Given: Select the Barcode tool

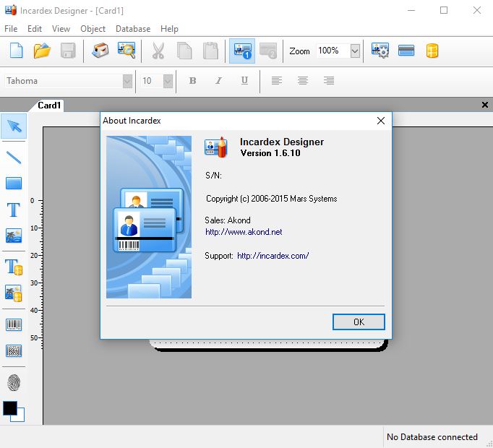Looking at the screenshot, I should coord(14,324).
